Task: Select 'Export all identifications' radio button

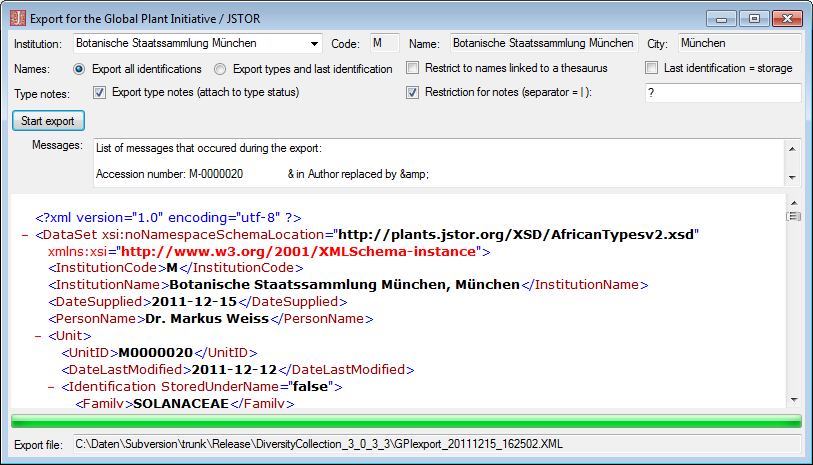Action: [x=79, y=69]
